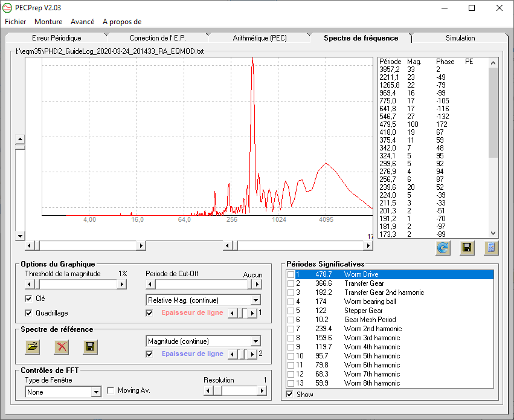Screen dimensions: 514x420
Task: Increase Threshold de la magnitude right arrow
Action: click(121, 284)
